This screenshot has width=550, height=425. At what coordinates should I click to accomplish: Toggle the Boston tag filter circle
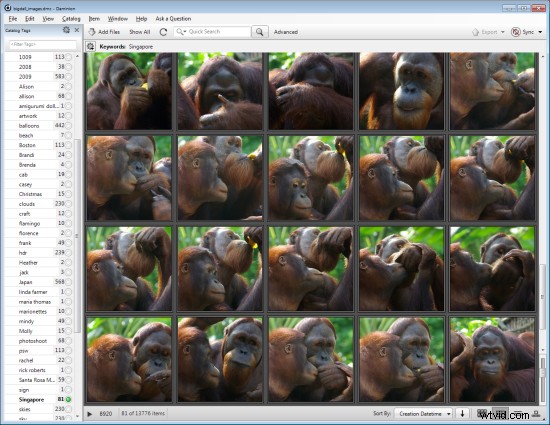(68, 145)
